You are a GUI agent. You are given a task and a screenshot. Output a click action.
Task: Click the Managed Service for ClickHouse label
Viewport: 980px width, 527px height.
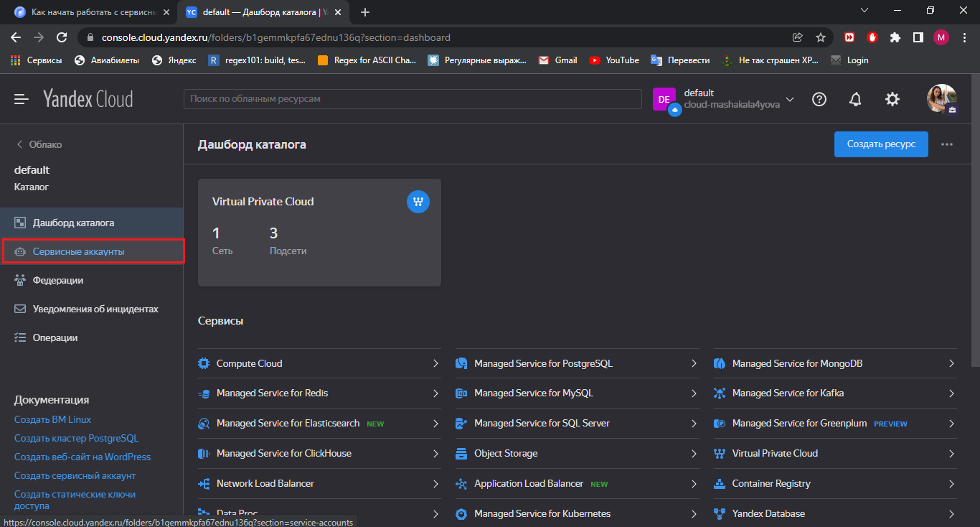pyautogui.click(x=284, y=454)
